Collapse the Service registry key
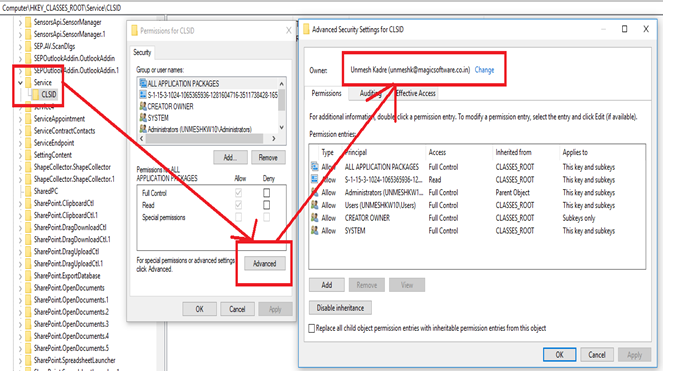The width and height of the screenshot is (694, 374). (20, 82)
